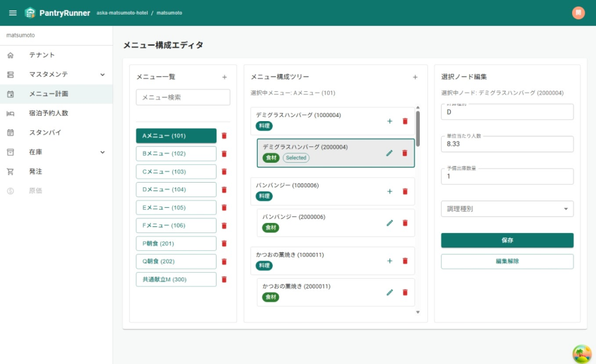The height and width of the screenshot is (364, 596).
Task: Select Cメニュー (103) in menu list
Action: click(x=176, y=171)
